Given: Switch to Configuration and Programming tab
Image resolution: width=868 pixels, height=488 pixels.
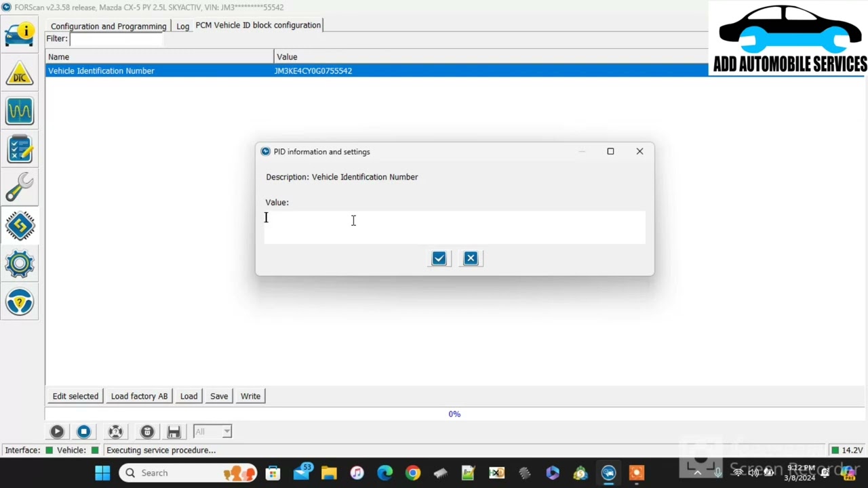Looking at the screenshot, I should point(108,26).
